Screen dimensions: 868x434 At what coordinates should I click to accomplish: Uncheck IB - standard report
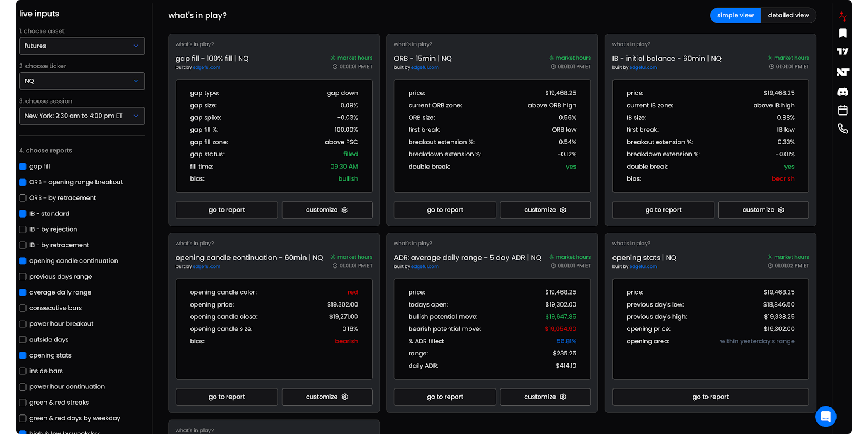click(x=23, y=214)
